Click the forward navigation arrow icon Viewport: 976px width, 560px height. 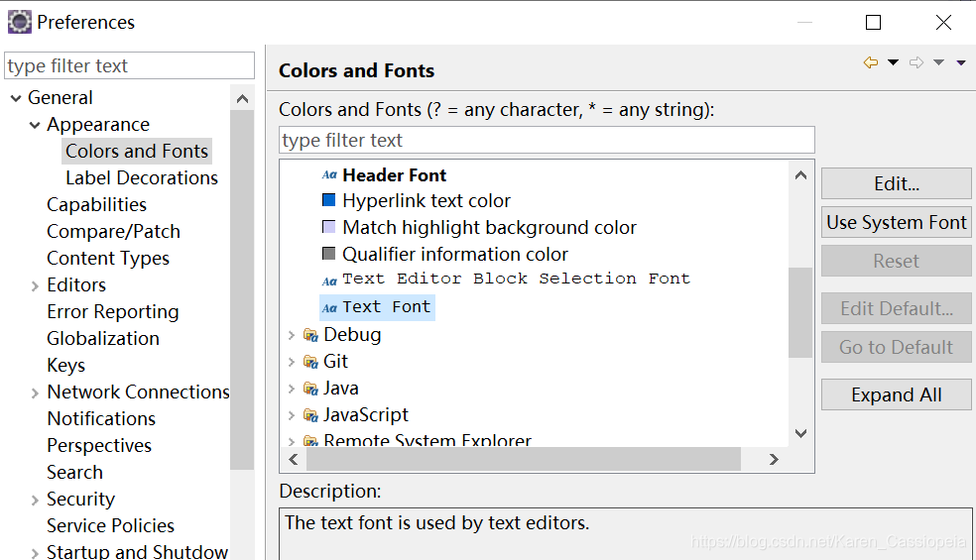[916, 62]
